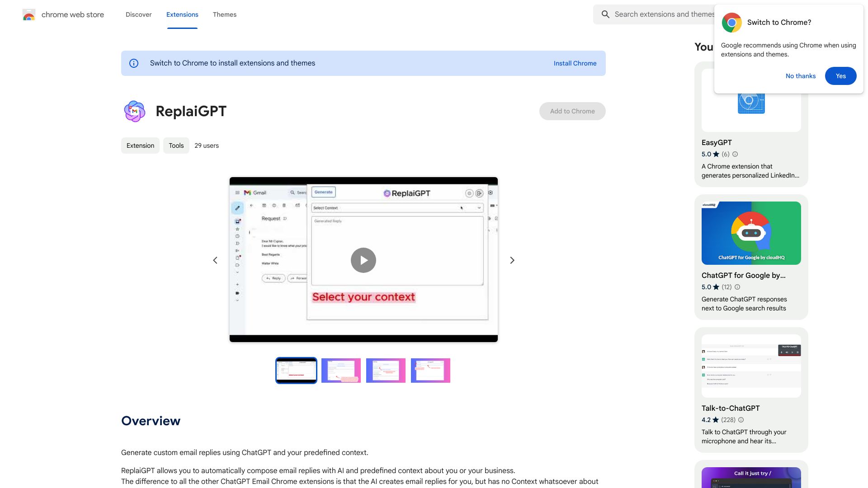868x488 pixels.
Task: Click the Overview heading
Action: pyautogui.click(x=151, y=421)
